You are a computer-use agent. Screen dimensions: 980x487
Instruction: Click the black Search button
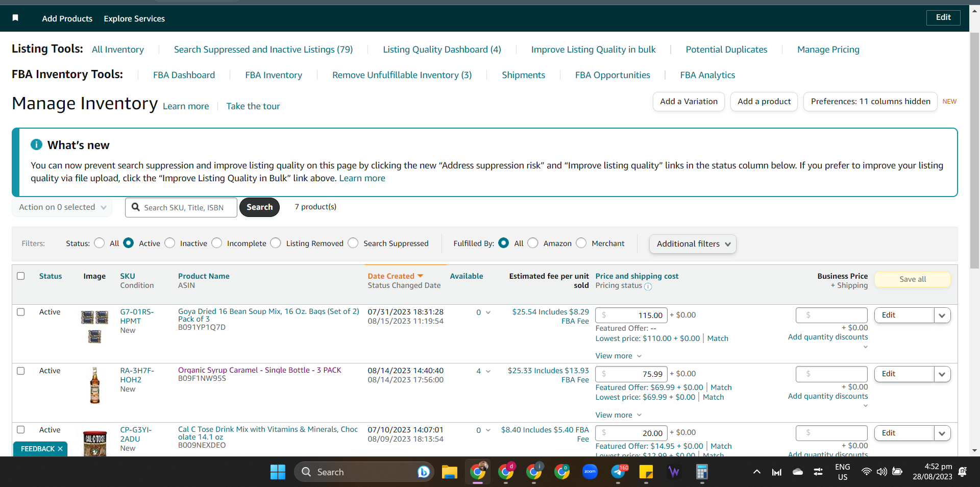coord(260,207)
